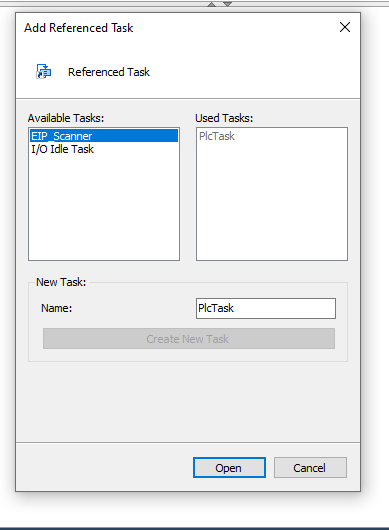Click the Used Tasks label
Image resolution: width=389 pixels, height=530 pixels.
point(224,118)
